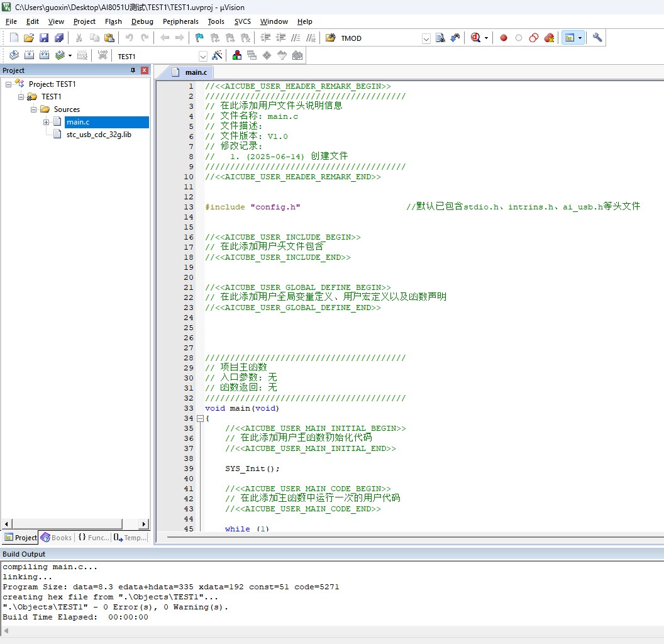Start or stop the debug session
Screen dimensions: 664x644
[x=475, y=38]
